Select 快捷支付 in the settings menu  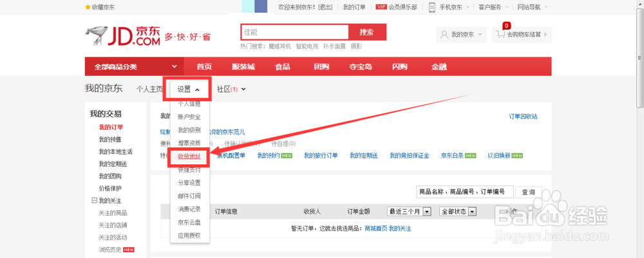point(189,169)
